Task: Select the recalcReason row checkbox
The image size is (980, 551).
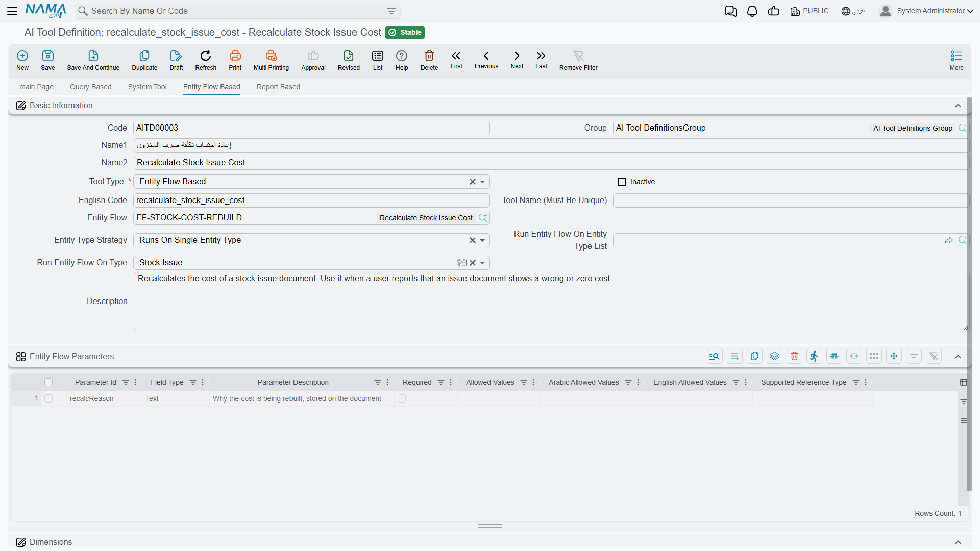Action: [48, 398]
